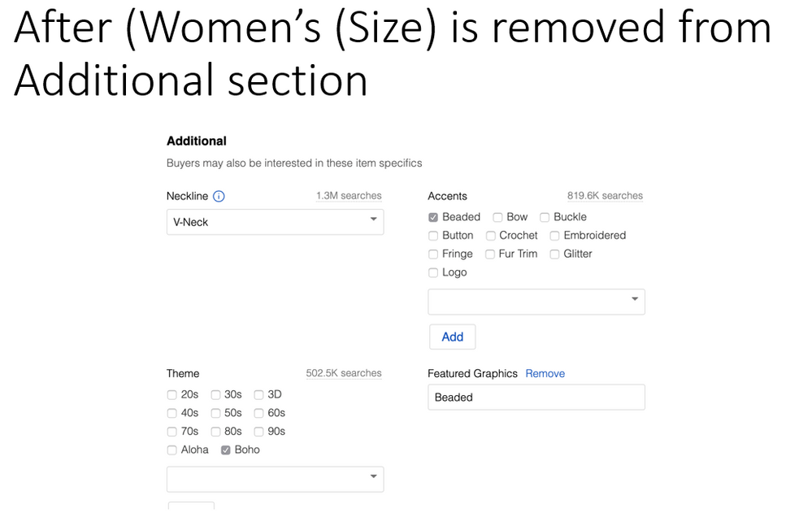Click the Neckline info icon
Image resolution: width=812 pixels, height=517 pixels.
219,196
